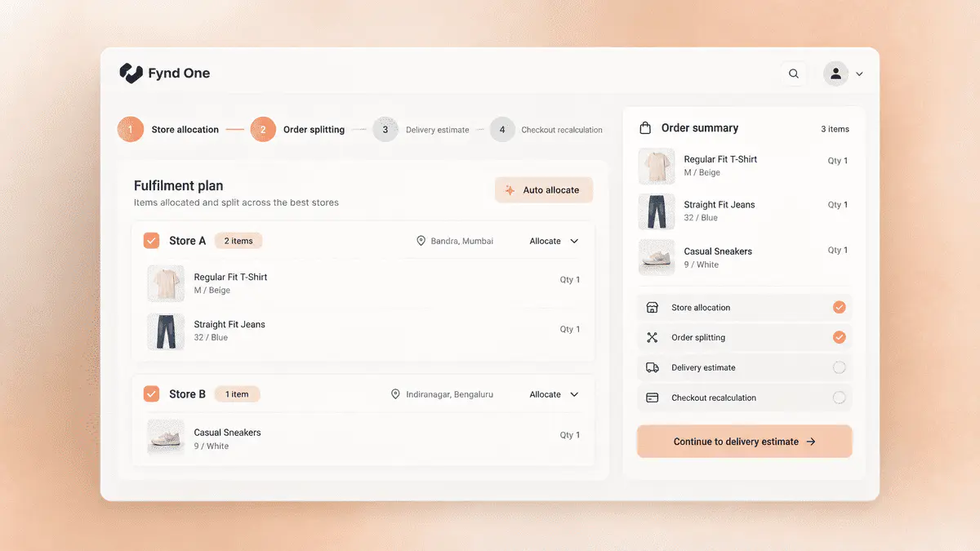Toggle the Delivery estimate status circle
Viewport: 980px width, 551px height.
coord(839,367)
